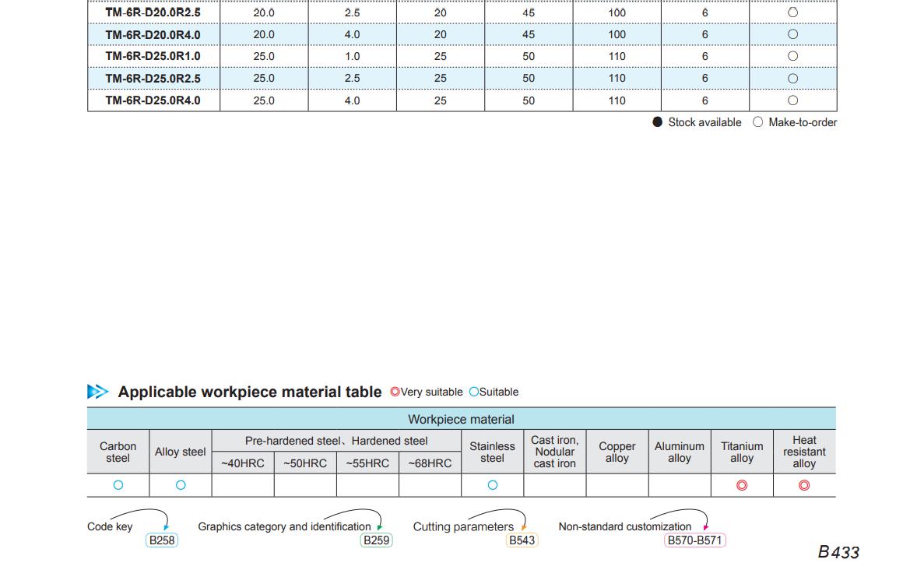Open the B258 Code key page link
924x570 pixels.
pyautogui.click(x=162, y=540)
